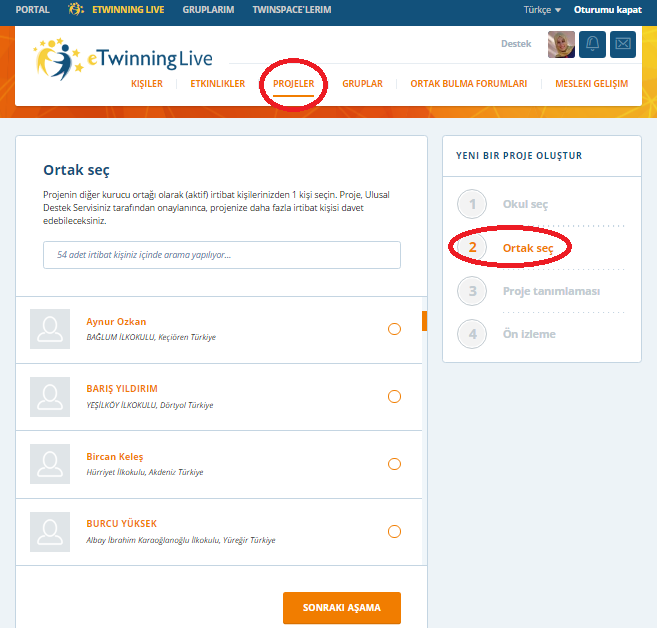The image size is (657, 628).
Task: Click the contact search input field
Action: tap(222, 255)
